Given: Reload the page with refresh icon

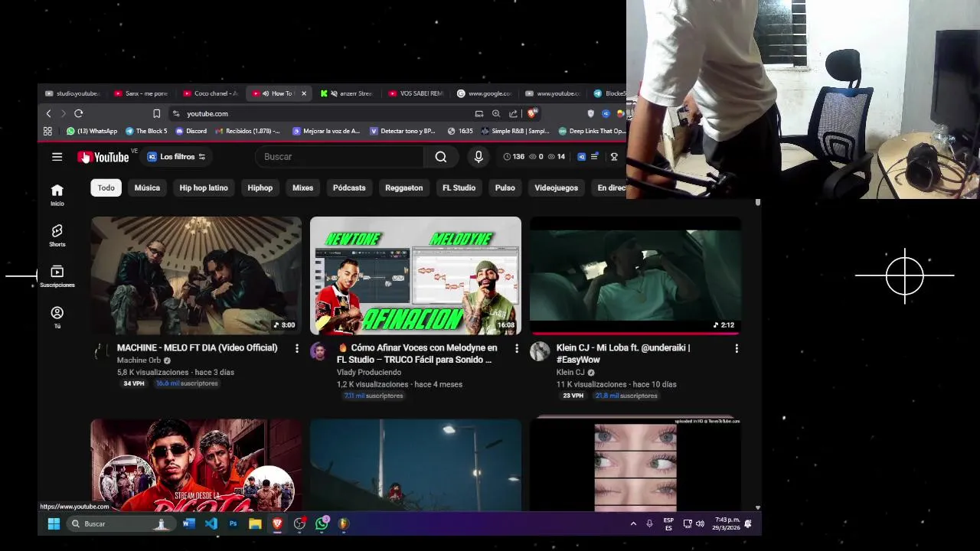Looking at the screenshot, I should [78, 113].
